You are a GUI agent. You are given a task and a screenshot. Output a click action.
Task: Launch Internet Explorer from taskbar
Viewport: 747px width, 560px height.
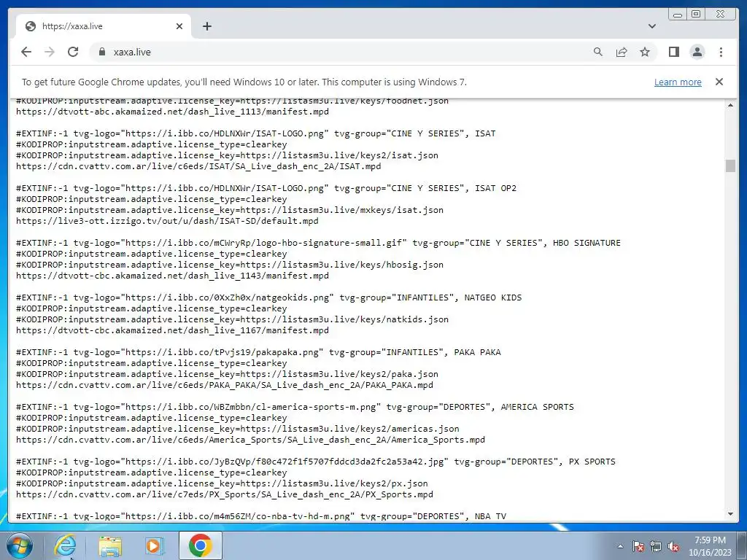click(x=65, y=545)
